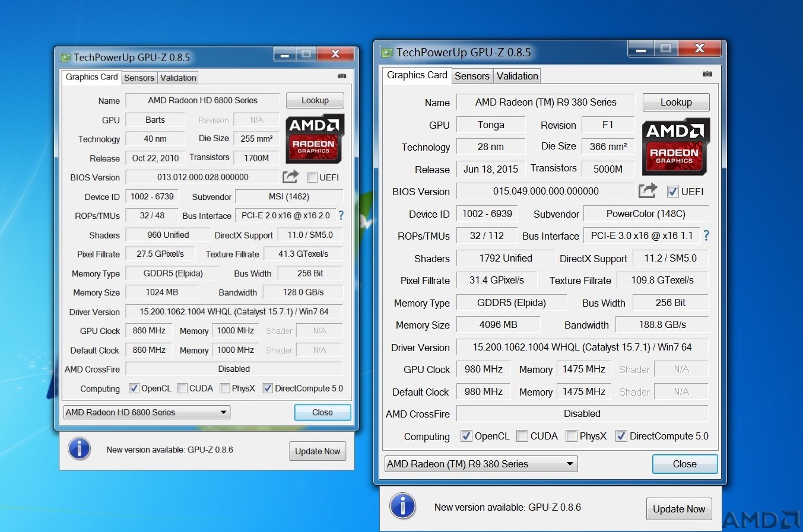803x532 pixels.
Task: Click Bandwidth value 188.8 GB/s
Action: point(662,324)
